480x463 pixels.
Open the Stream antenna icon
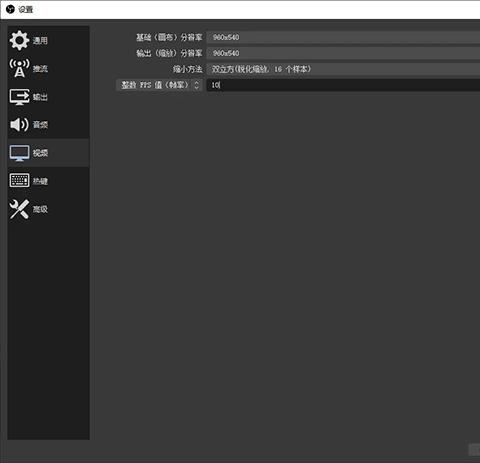click(x=19, y=68)
